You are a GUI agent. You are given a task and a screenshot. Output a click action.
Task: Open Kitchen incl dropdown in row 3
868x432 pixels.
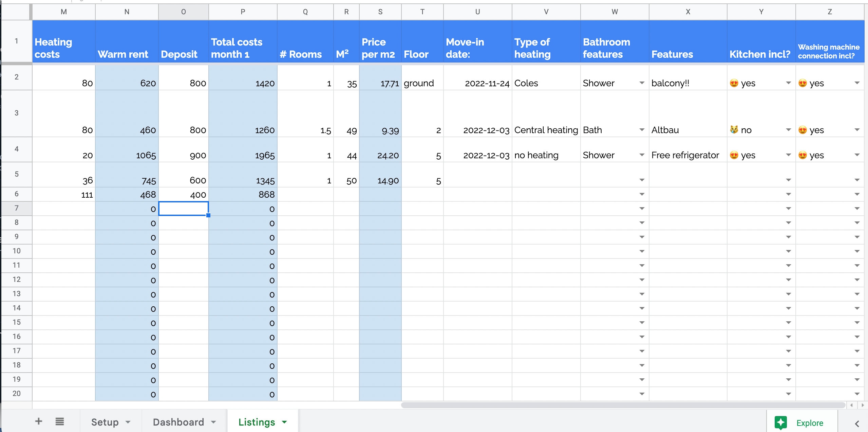(x=788, y=130)
